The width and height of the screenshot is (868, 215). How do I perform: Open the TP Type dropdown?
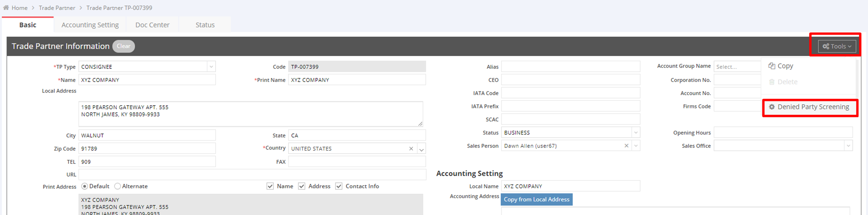point(211,67)
